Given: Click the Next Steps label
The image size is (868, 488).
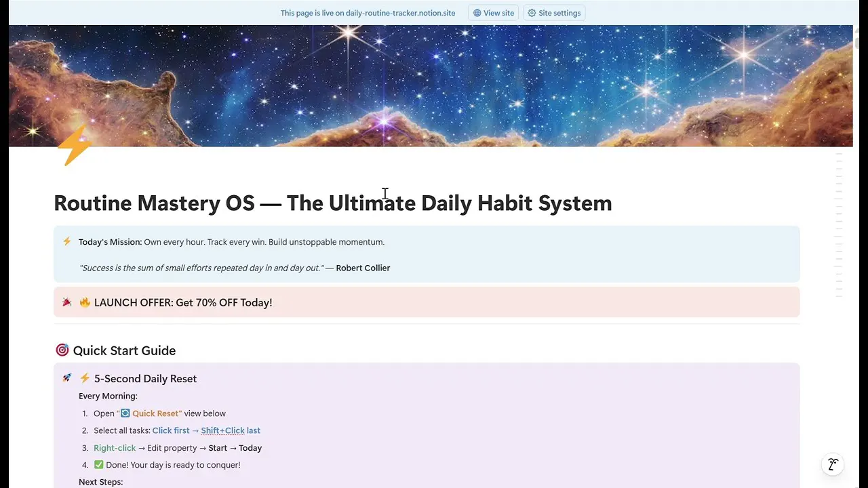Looking at the screenshot, I should coord(100,482).
